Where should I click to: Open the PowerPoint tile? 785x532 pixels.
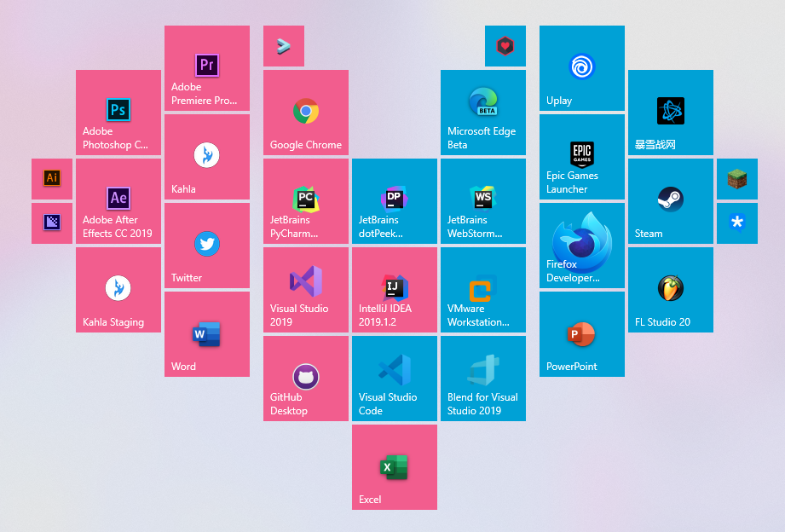point(582,334)
